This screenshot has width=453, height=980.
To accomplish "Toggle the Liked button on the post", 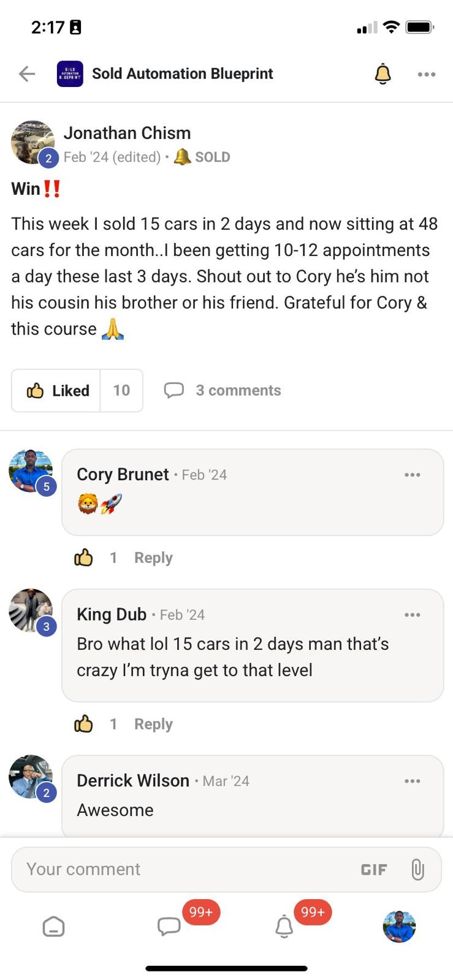I will (56, 391).
